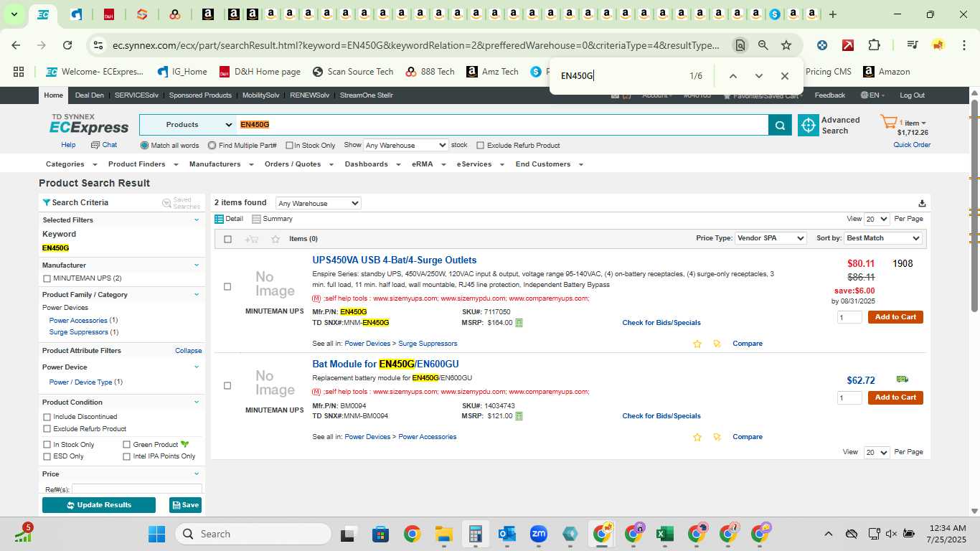Open Calculator from taskbar

tap(475, 534)
